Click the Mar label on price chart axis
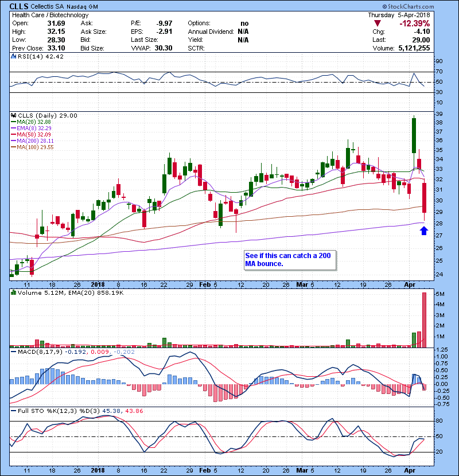This screenshot has width=459, height=476. coord(302,285)
